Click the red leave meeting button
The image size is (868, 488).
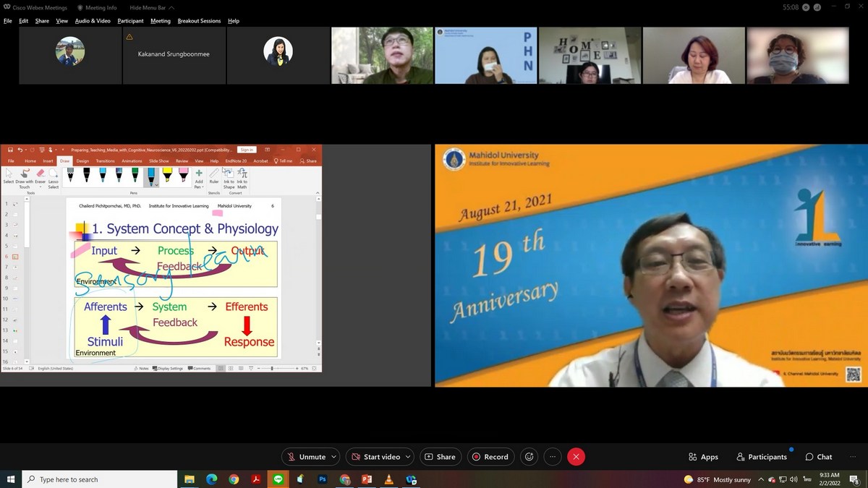[576, 457]
